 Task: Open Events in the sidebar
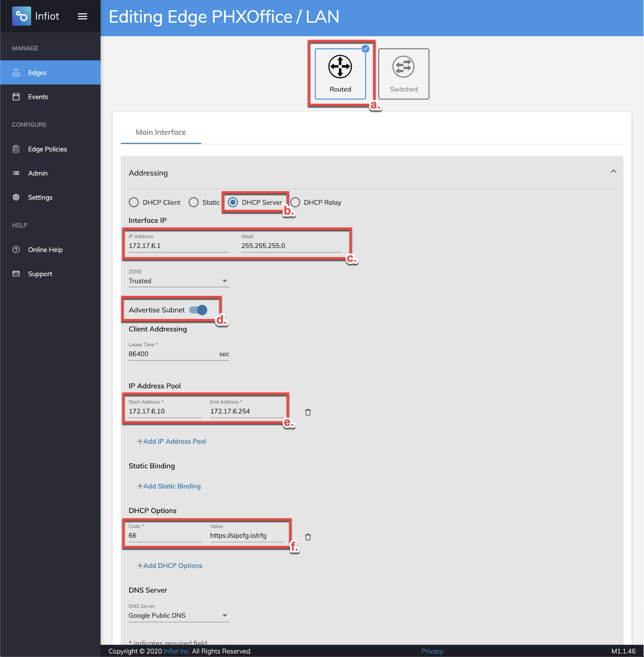[50, 97]
